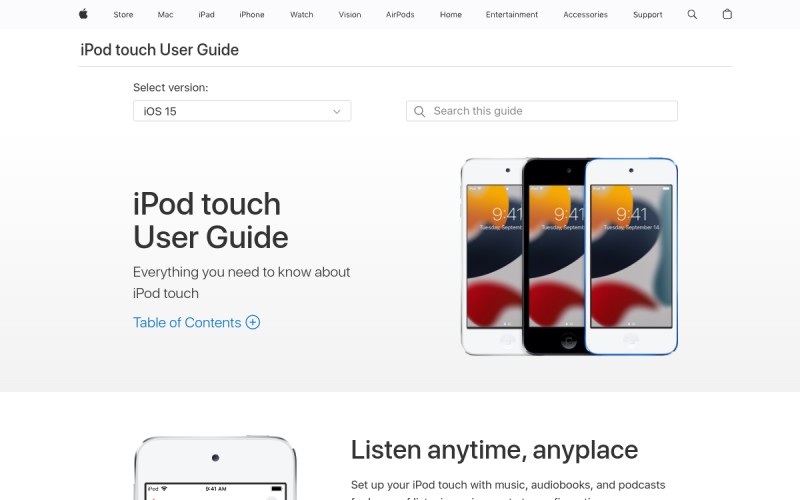This screenshot has height=500, width=800.
Task: Click the silver iPod touch image below
Action: click(215, 468)
